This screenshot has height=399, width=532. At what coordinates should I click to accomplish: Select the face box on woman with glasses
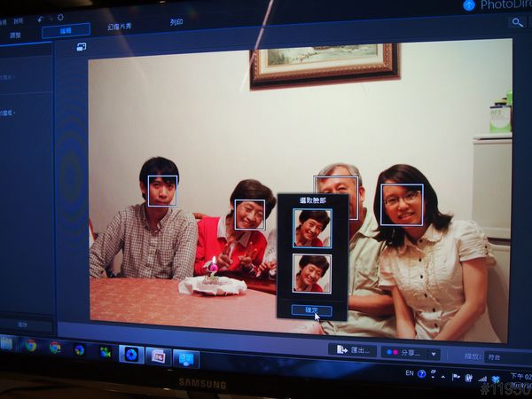tap(402, 205)
